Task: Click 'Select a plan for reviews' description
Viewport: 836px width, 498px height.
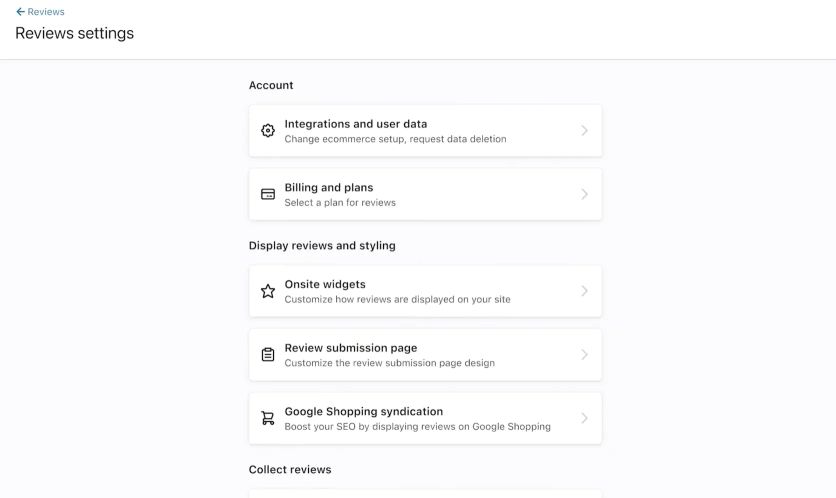Action: point(340,203)
